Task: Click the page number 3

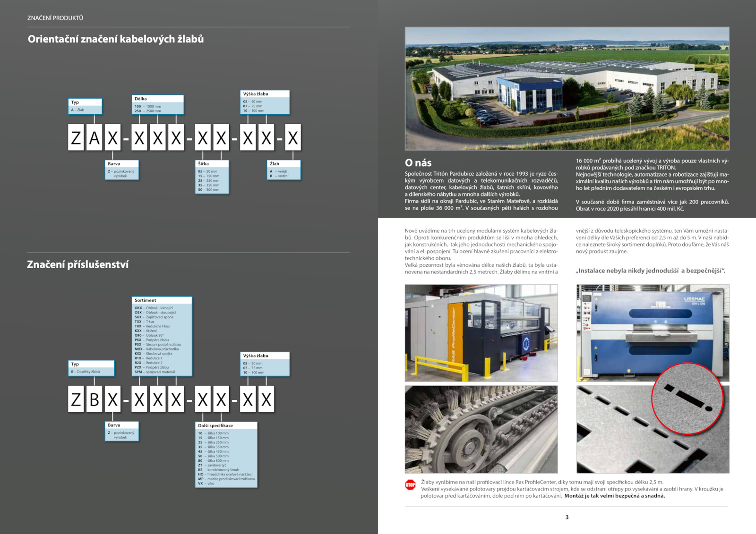Action: point(567,517)
